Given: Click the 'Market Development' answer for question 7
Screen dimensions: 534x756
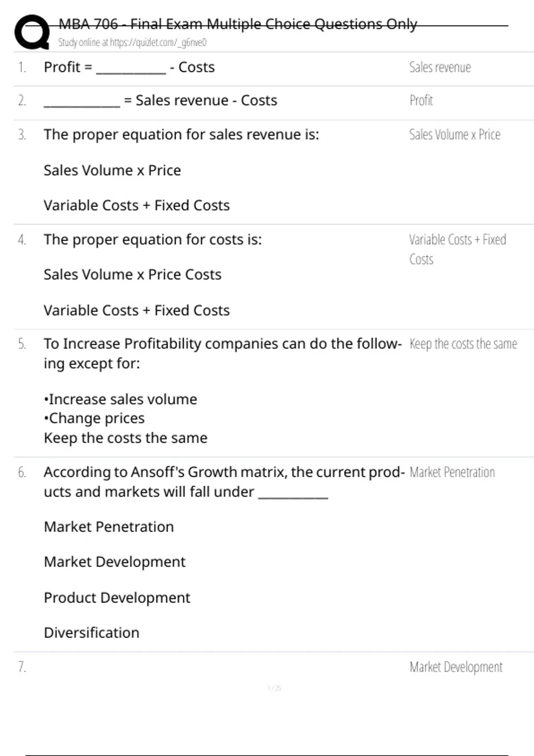Looking at the screenshot, I should coord(456,667).
